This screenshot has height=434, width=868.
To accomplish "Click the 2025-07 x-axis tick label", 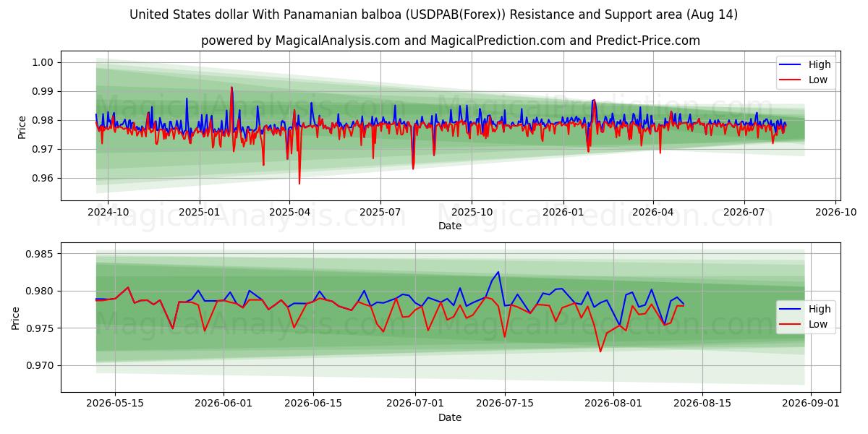I will coord(380,213).
